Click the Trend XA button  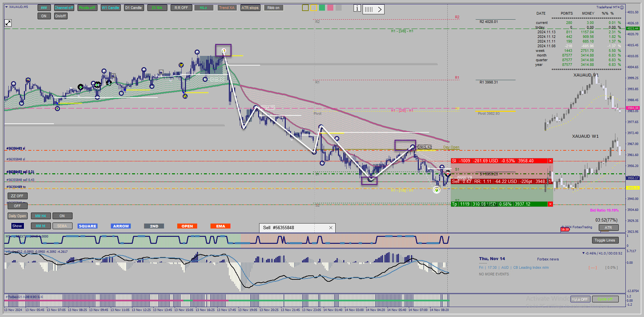227,8
